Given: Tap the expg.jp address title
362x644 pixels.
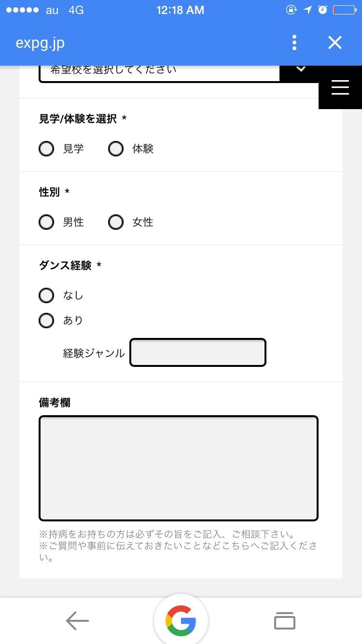Looking at the screenshot, I should tap(40, 43).
